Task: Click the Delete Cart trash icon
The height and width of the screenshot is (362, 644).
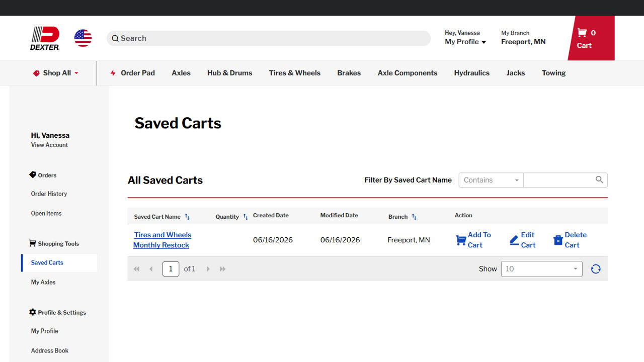Action: tap(558, 240)
